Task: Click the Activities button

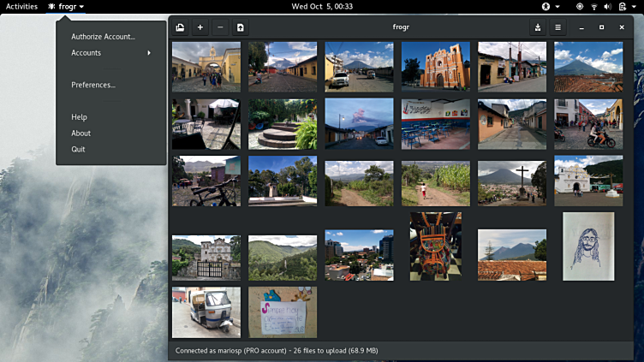Action: pos(21,6)
